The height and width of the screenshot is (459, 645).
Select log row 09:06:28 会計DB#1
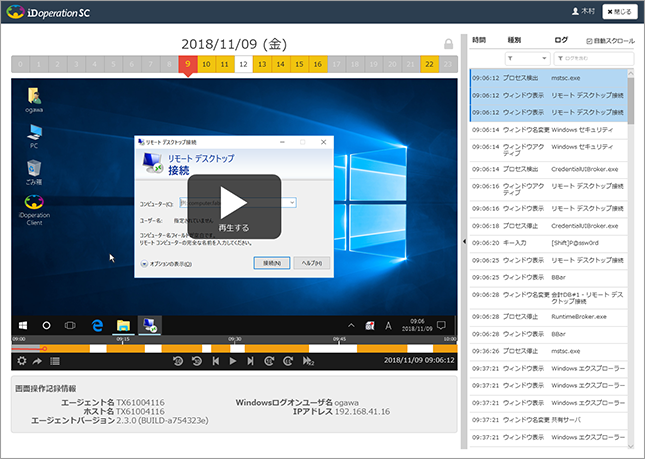coord(548,298)
